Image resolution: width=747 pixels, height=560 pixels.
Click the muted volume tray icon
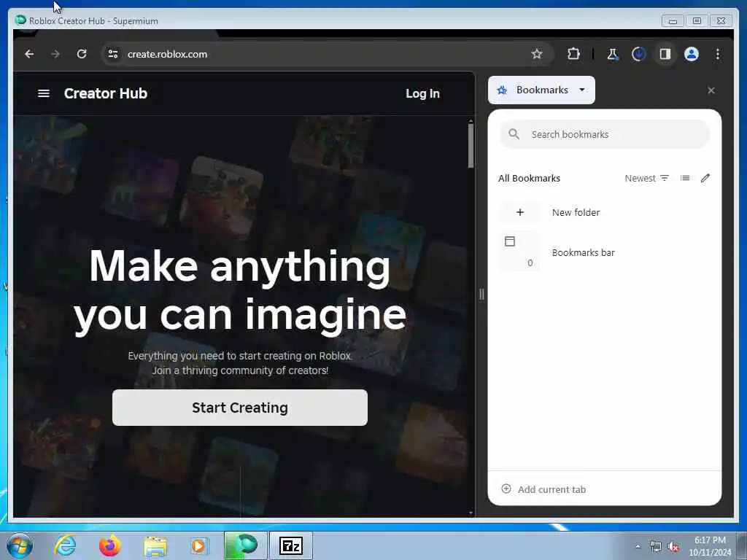[673, 547]
